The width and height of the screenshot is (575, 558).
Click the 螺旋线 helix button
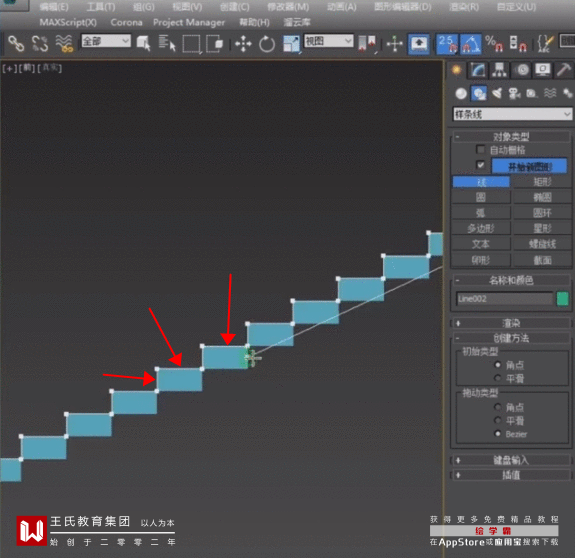[542, 244]
